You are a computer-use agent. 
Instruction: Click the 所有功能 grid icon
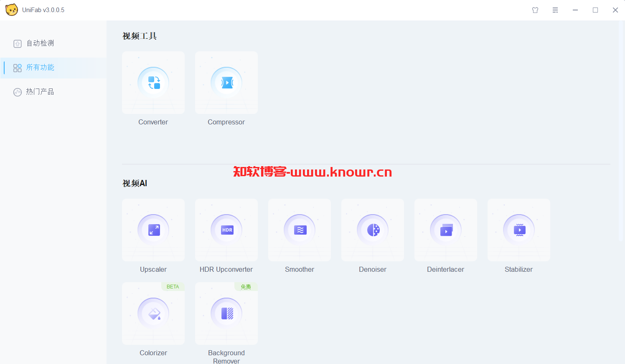[x=18, y=68]
